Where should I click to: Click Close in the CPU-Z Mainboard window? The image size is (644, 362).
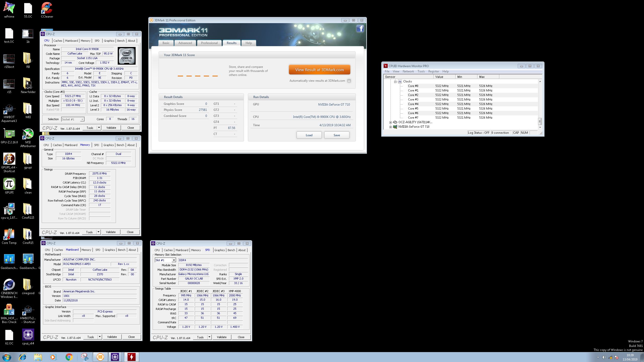pyautogui.click(x=131, y=337)
